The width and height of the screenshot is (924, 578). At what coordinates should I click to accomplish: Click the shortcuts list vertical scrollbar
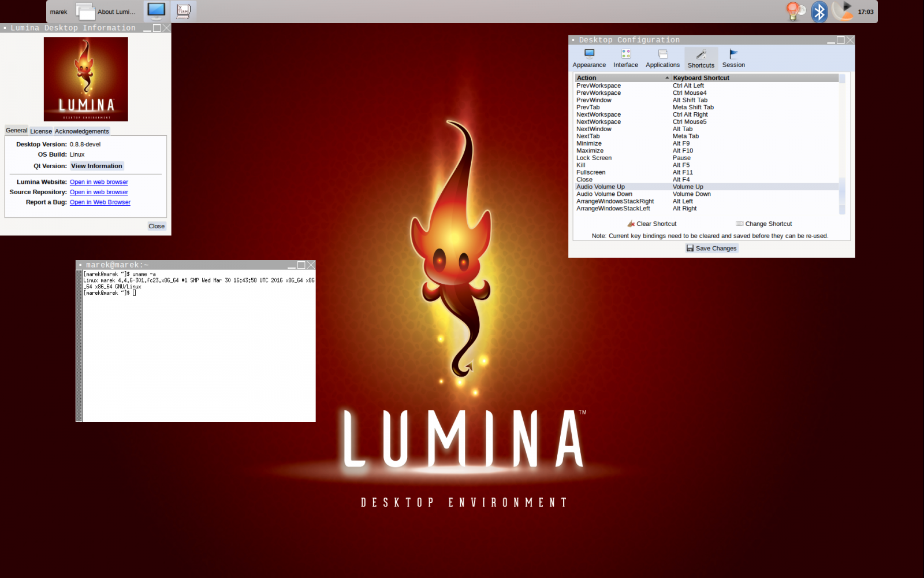tap(842, 144)
